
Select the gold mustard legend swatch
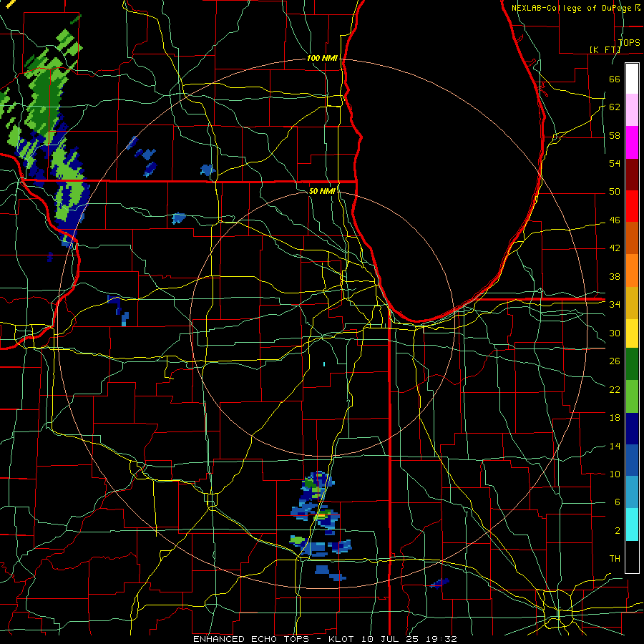pos(632,303)
